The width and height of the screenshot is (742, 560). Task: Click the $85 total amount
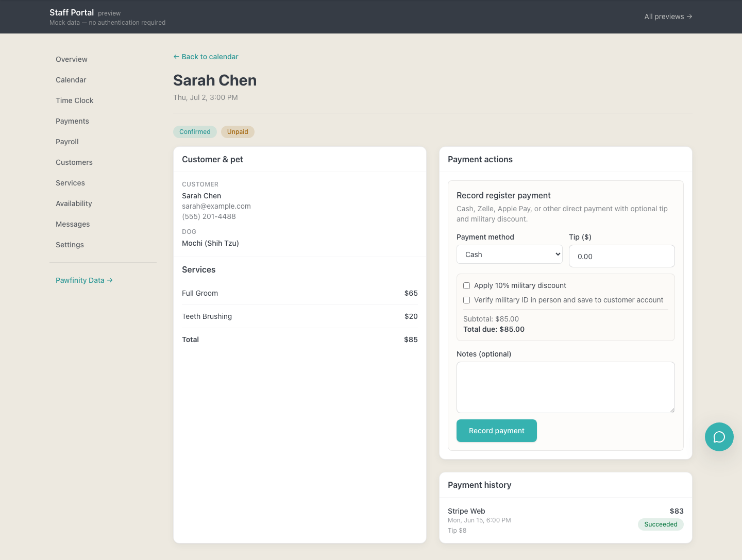pos(411,340)
